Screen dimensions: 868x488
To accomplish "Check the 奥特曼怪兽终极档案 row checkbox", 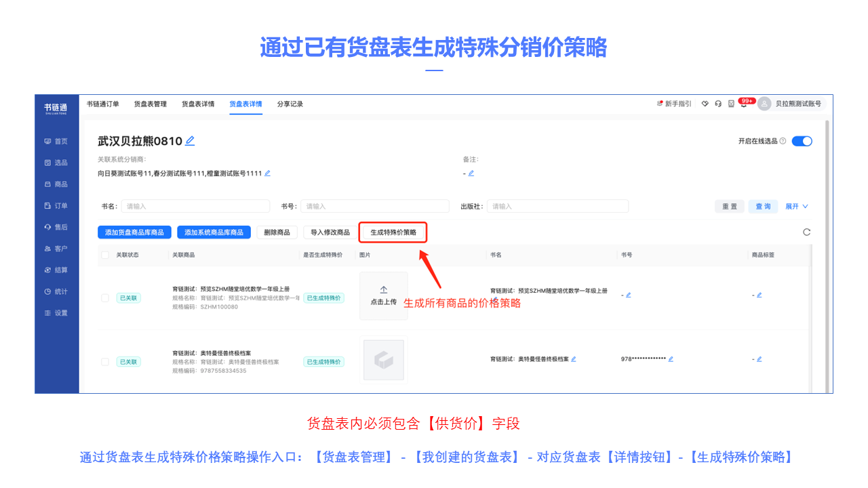I will [105, 362].
